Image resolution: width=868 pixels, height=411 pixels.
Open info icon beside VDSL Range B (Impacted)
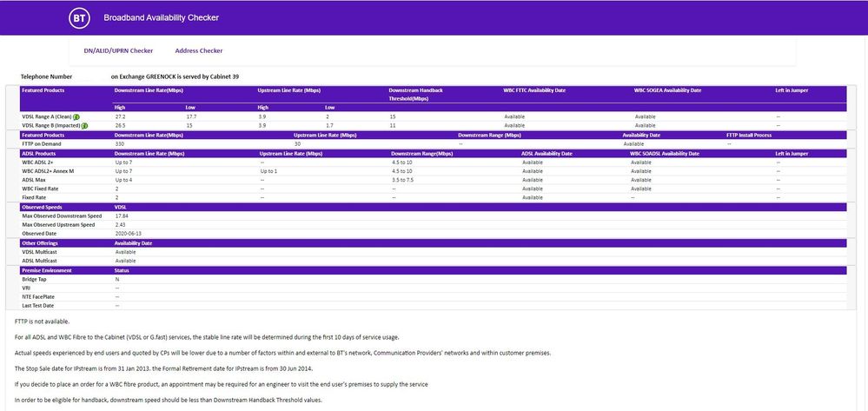click(85, 125)
